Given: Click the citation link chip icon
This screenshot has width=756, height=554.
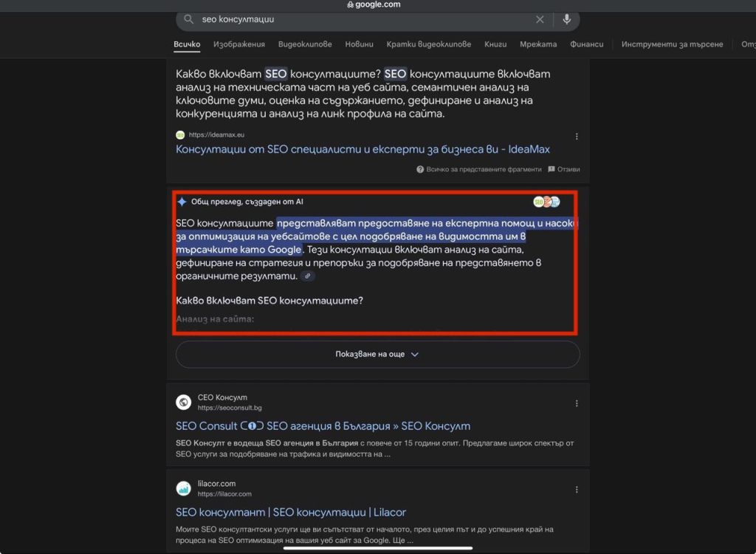Looking at the screenshot, I should coord(308,276).
